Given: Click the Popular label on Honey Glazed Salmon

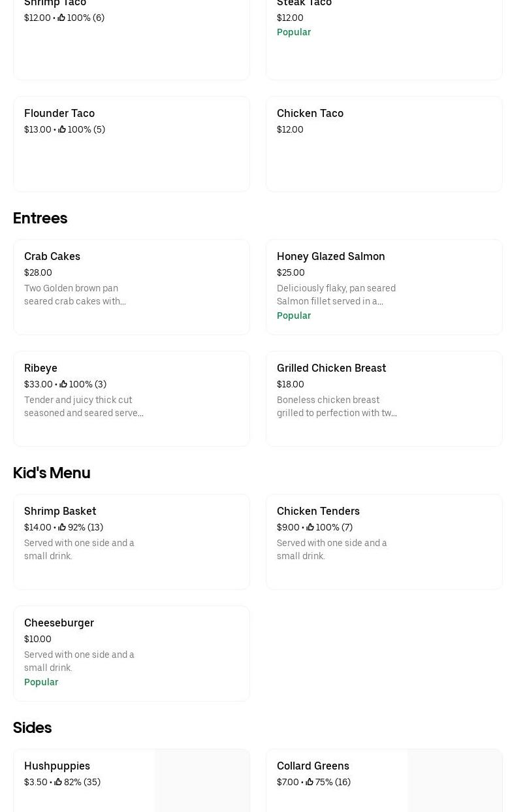Looking at the screenshot, I should pos(294,316).
